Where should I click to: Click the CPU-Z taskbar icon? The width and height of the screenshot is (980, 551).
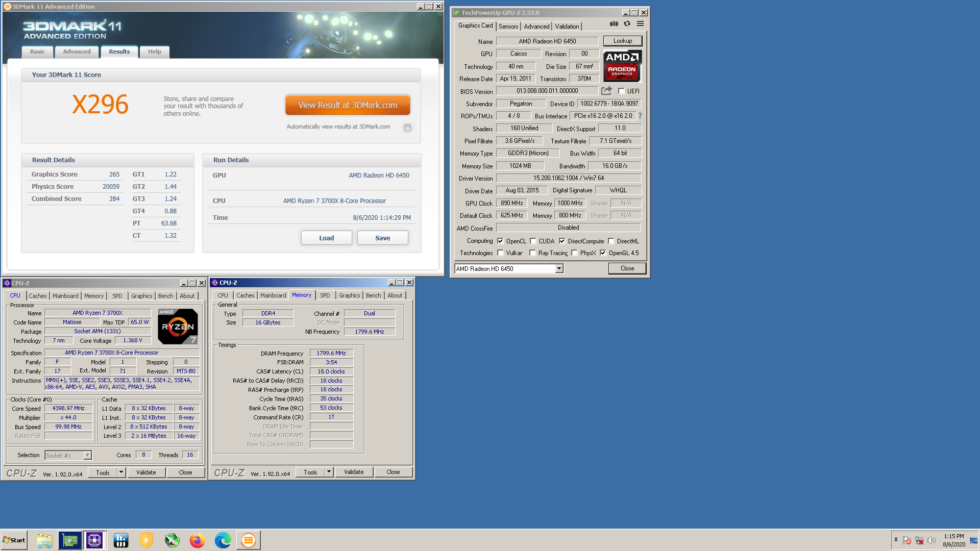(94, 540)
